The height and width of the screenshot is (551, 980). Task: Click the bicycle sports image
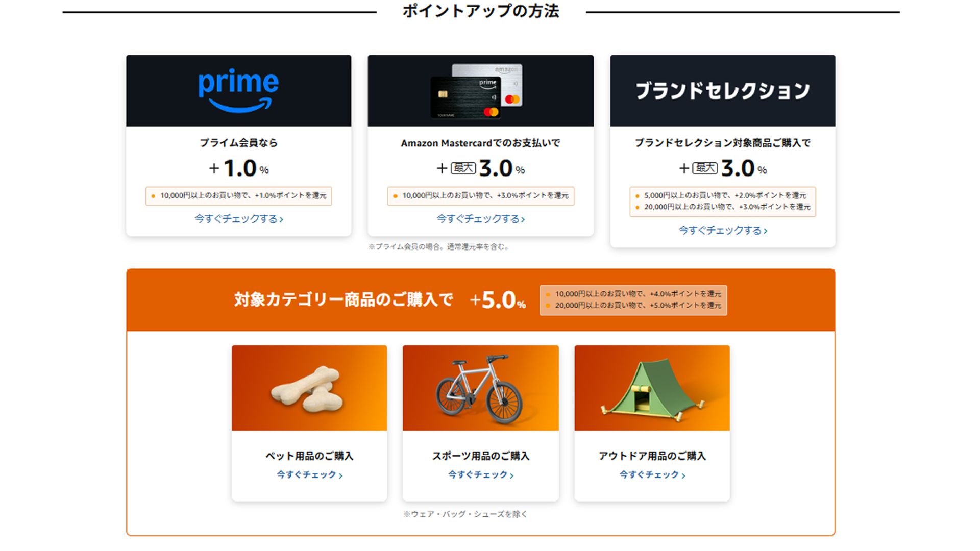point(480,388)
